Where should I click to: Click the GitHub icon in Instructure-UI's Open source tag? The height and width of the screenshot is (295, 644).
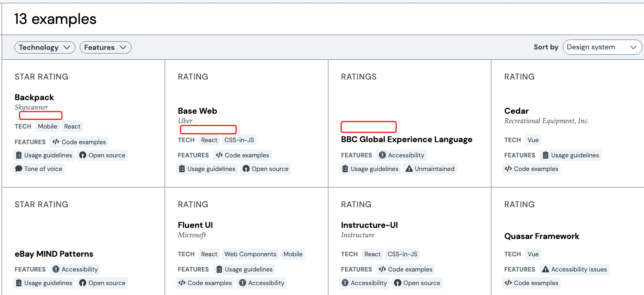coord(398,283)
